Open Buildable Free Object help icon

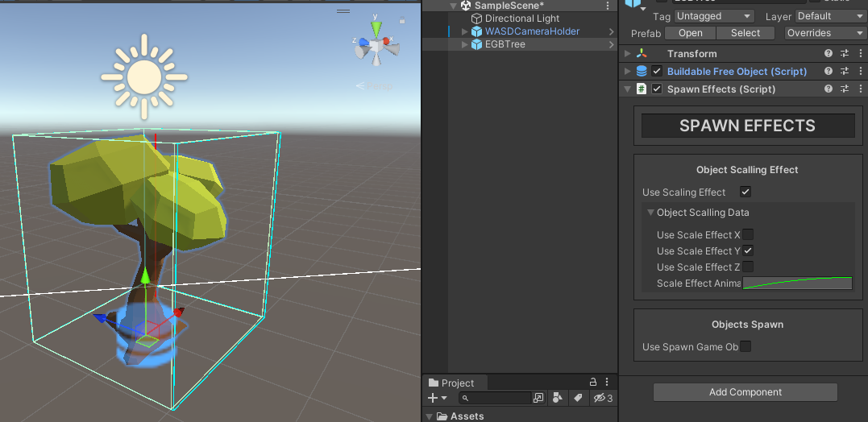click(x=829, y=72)
